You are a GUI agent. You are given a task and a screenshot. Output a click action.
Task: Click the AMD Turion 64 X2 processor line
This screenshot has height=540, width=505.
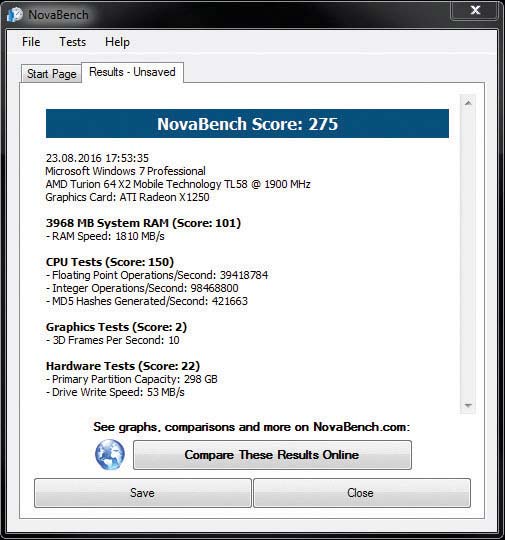[x=178, y=184]
